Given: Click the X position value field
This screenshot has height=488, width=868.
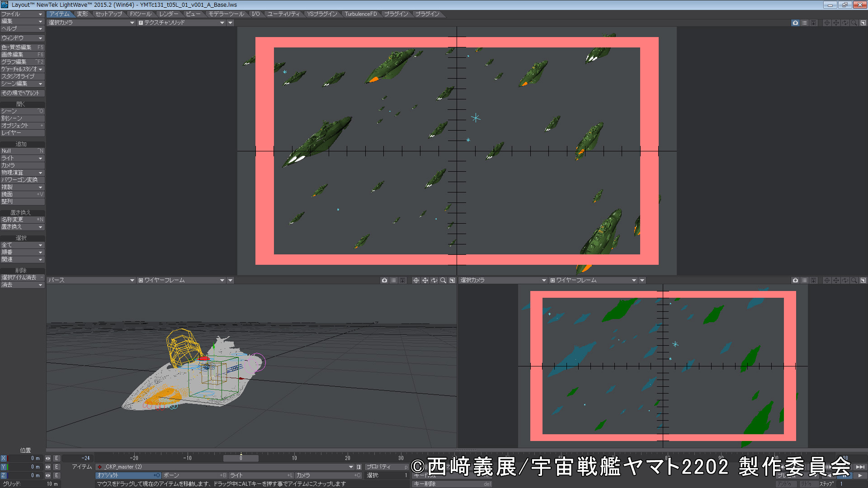Looking at the screenshot, I should 25,458.
